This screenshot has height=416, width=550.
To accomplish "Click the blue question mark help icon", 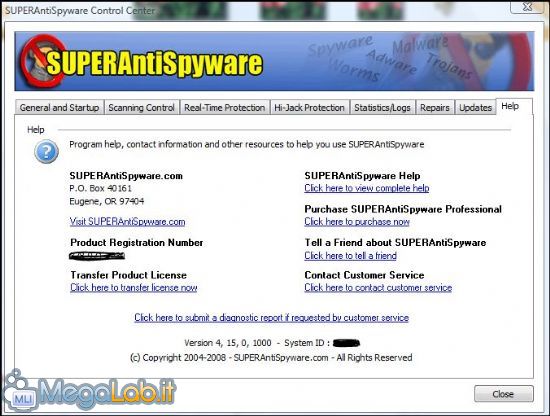I will [46, 152].
